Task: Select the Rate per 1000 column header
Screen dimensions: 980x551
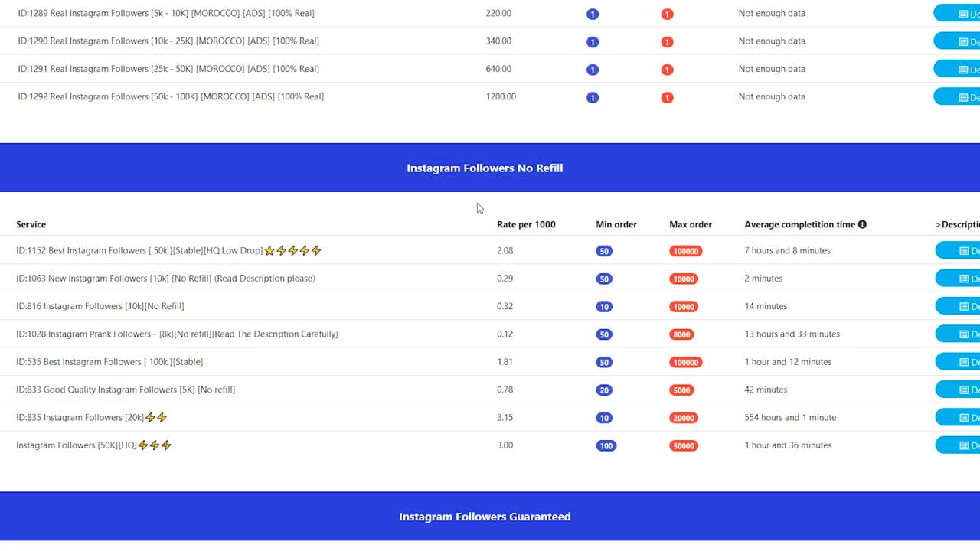Action: click(x=526, y=224)
